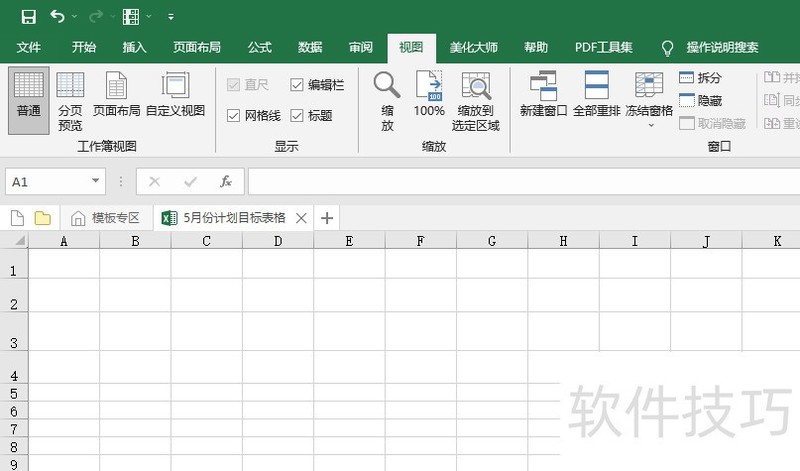
Task: Toggle the 编辑栏 checkbox
Action: pos(296,85)
